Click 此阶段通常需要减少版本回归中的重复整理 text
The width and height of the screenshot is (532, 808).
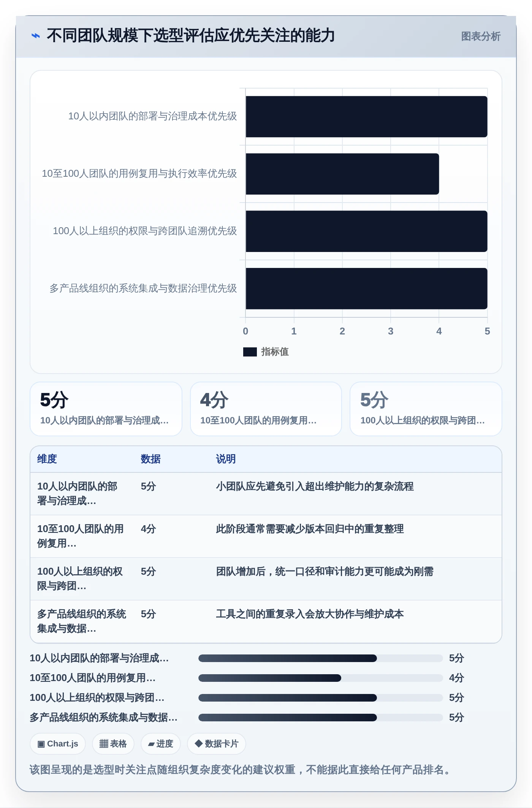point(310,529)
